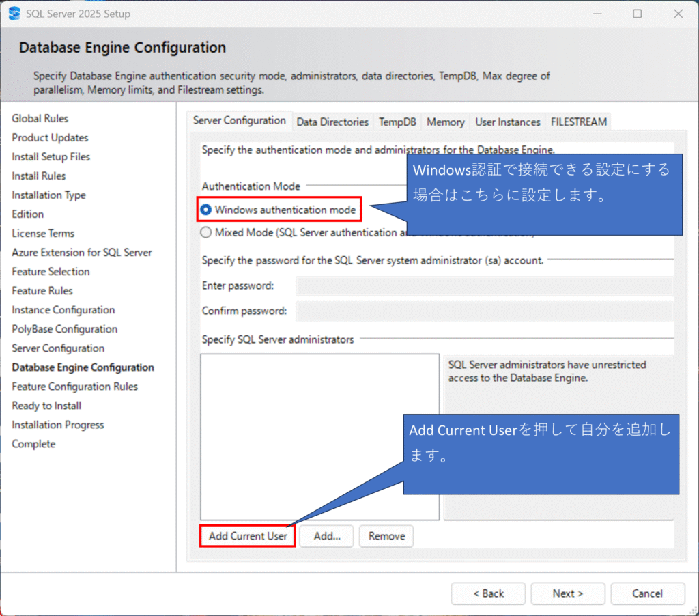Click the Authentication Mode group label
The image size is (699, 616).
coord(251,186)
